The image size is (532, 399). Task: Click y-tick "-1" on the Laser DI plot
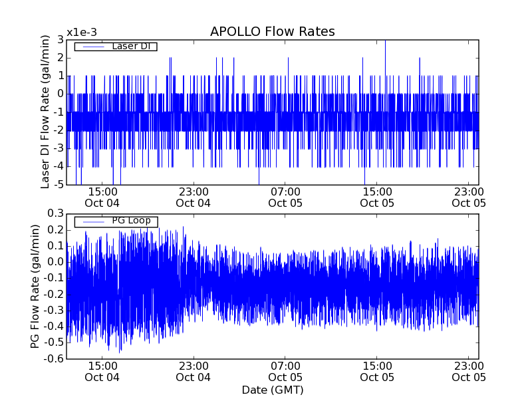pos(59,112)
